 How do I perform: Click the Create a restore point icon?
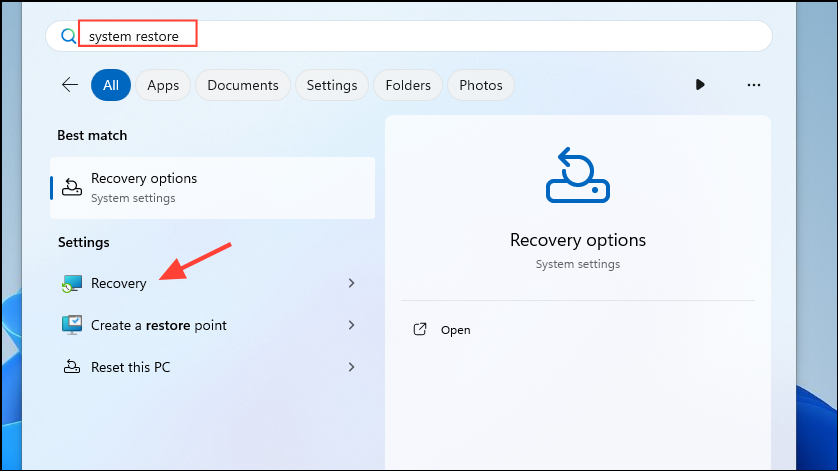coord(72,325)
